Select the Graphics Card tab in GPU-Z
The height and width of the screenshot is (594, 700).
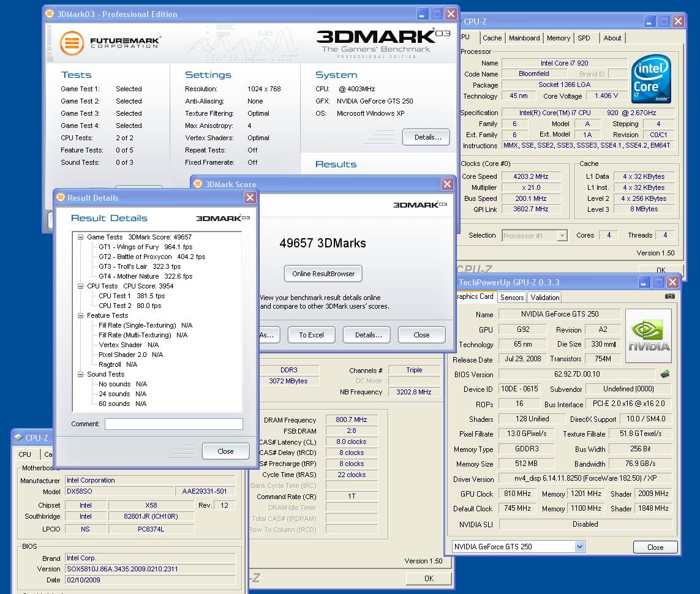click(476, 296)
